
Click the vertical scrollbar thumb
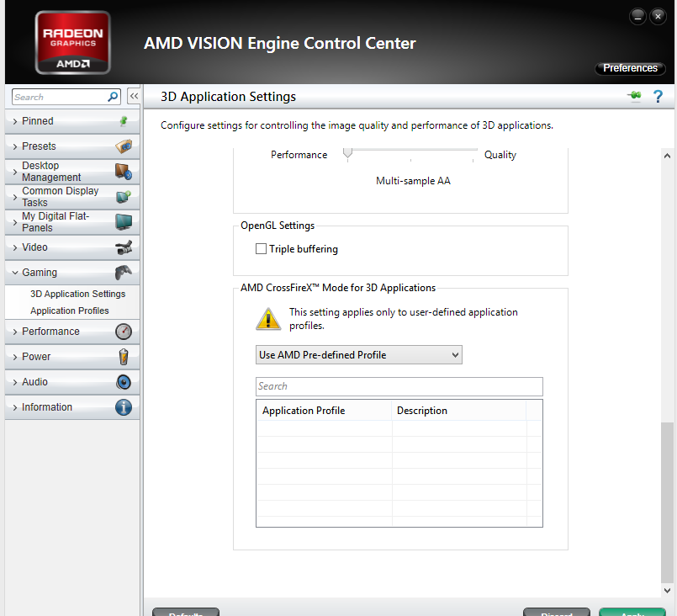667,502
